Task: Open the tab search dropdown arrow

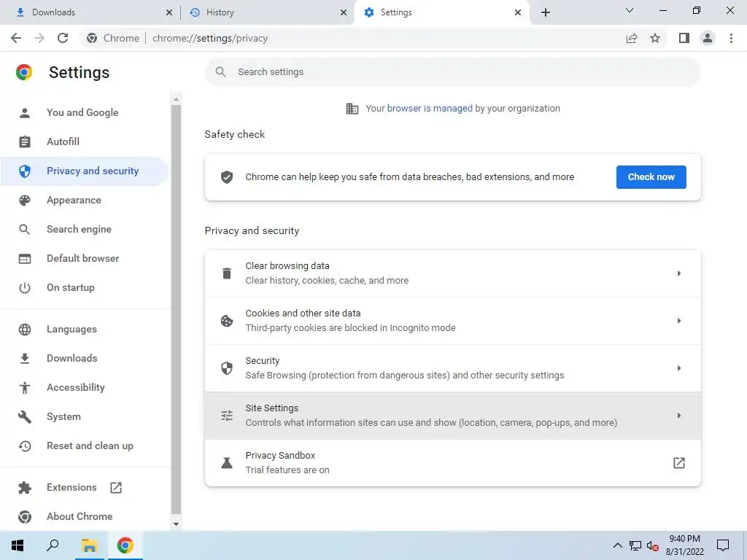Action: (630, 10)
